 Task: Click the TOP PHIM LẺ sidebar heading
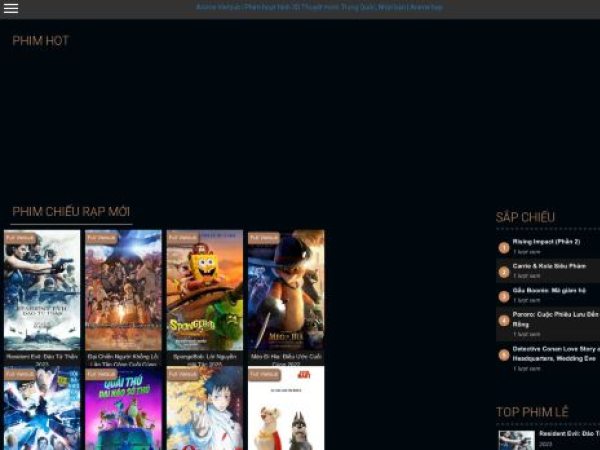pyautogui.click(x=532, y=412)
